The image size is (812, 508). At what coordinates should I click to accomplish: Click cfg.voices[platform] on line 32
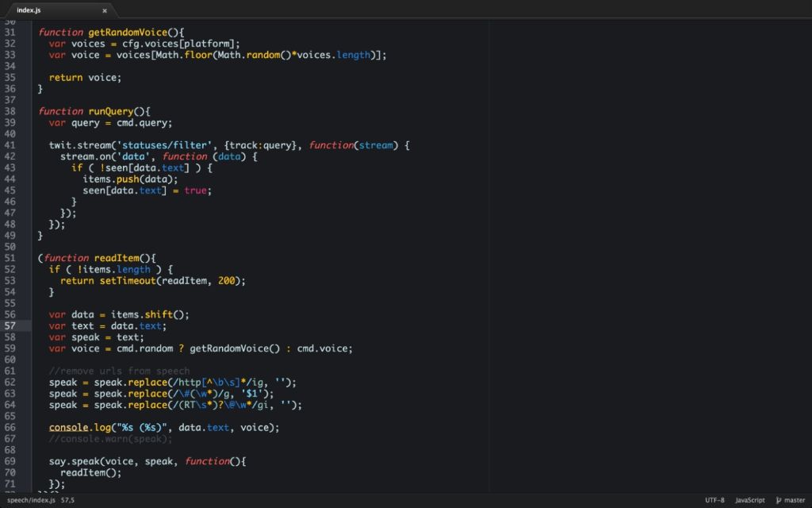coord(178,44)
